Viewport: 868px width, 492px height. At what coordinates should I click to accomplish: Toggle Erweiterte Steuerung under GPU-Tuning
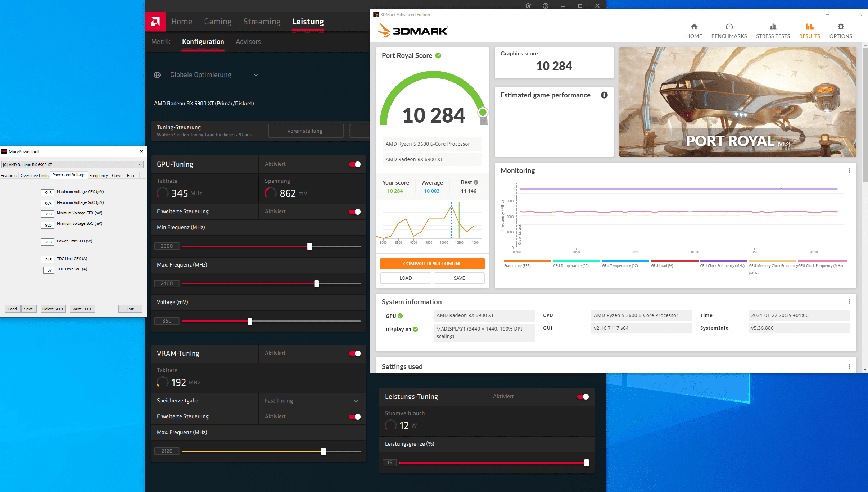pos(355,212)
